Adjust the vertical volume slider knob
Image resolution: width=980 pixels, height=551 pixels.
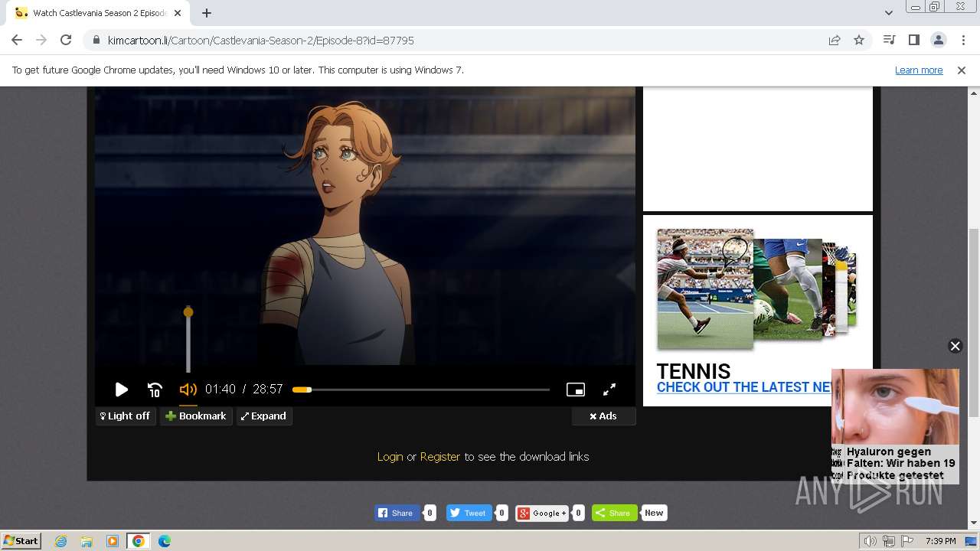click(x=188, y=312)
